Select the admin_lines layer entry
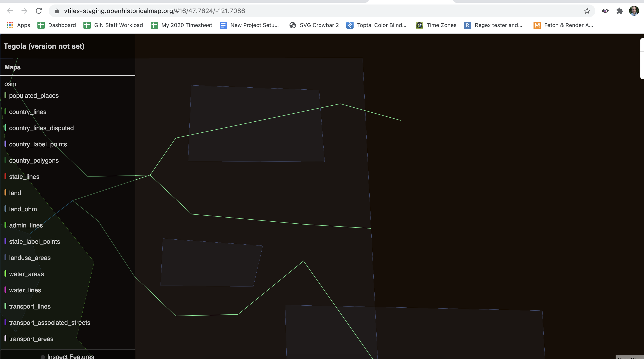The width and height of the screenshot is (644, 359). [24, 225]
